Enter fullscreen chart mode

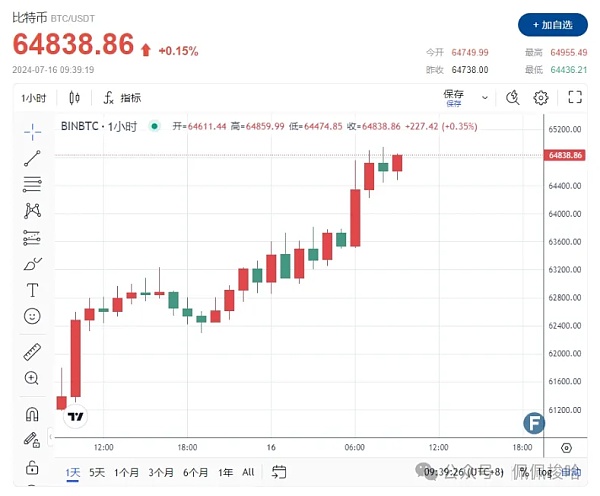pyautogui.click(x=575, y=97)
